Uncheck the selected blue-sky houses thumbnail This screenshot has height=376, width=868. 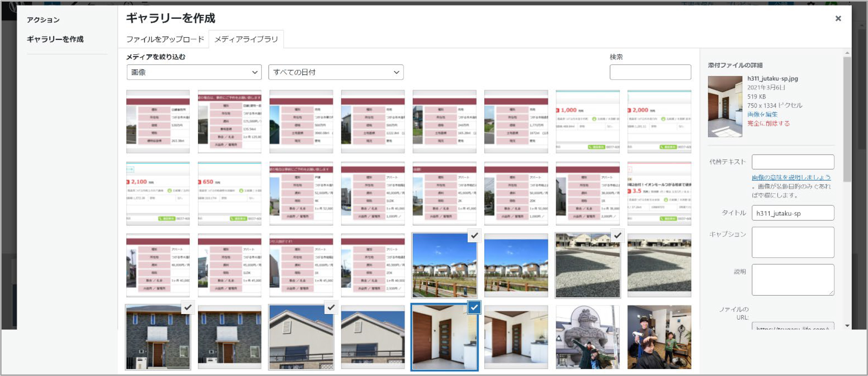[474, 236]
